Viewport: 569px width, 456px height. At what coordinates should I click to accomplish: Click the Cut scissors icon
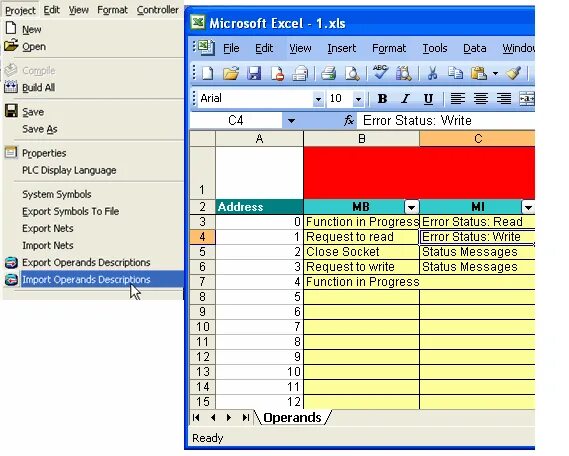pos(432,73)
